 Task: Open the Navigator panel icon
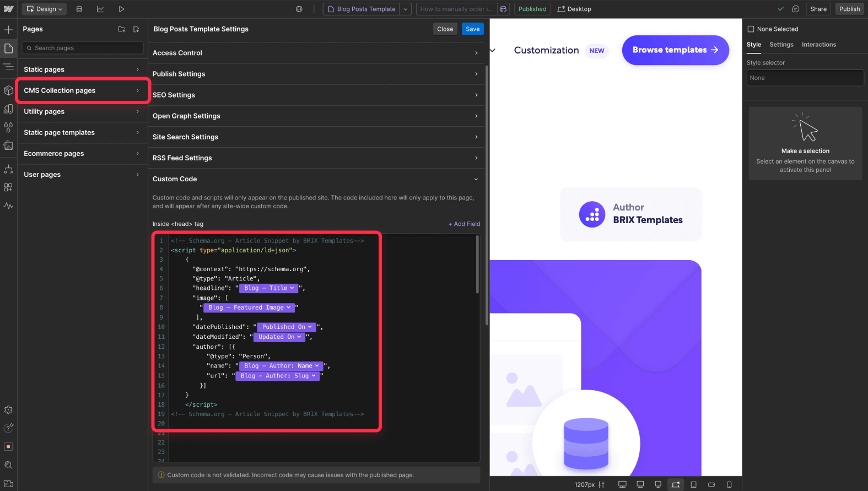(x=8, y=67)
